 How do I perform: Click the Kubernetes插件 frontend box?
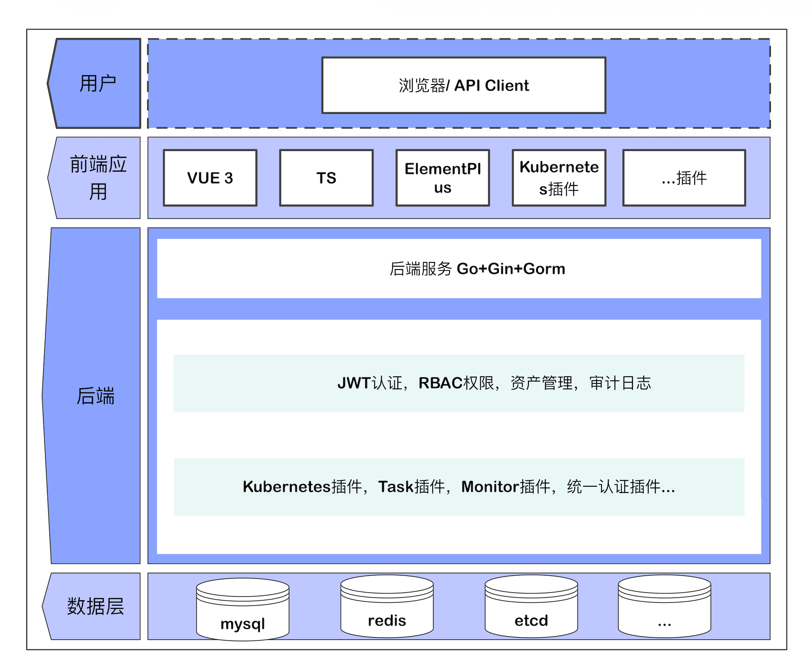559,178
